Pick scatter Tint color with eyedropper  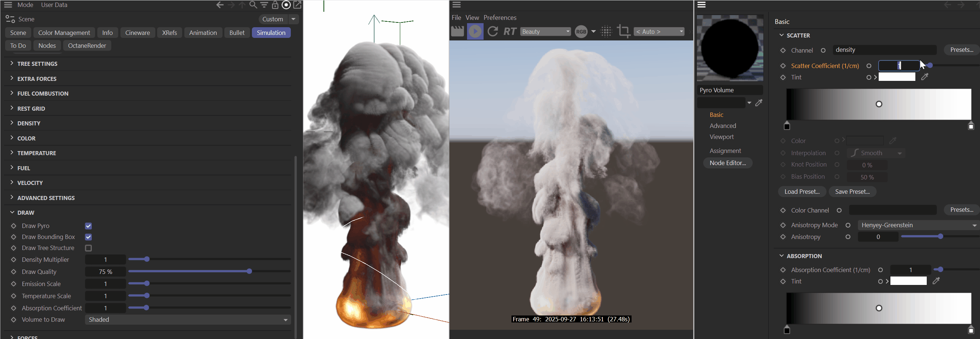coord(925,77)
